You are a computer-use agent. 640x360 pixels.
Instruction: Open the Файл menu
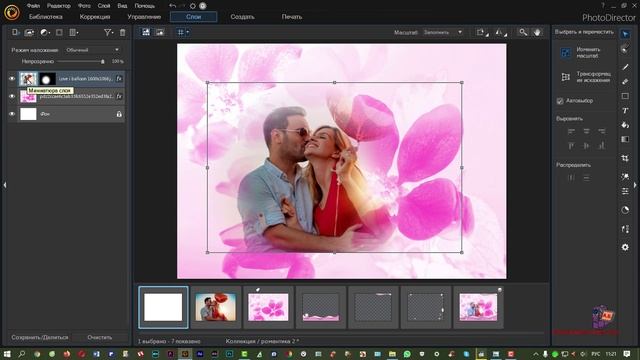pyautogui.click(x=33, y=6)
